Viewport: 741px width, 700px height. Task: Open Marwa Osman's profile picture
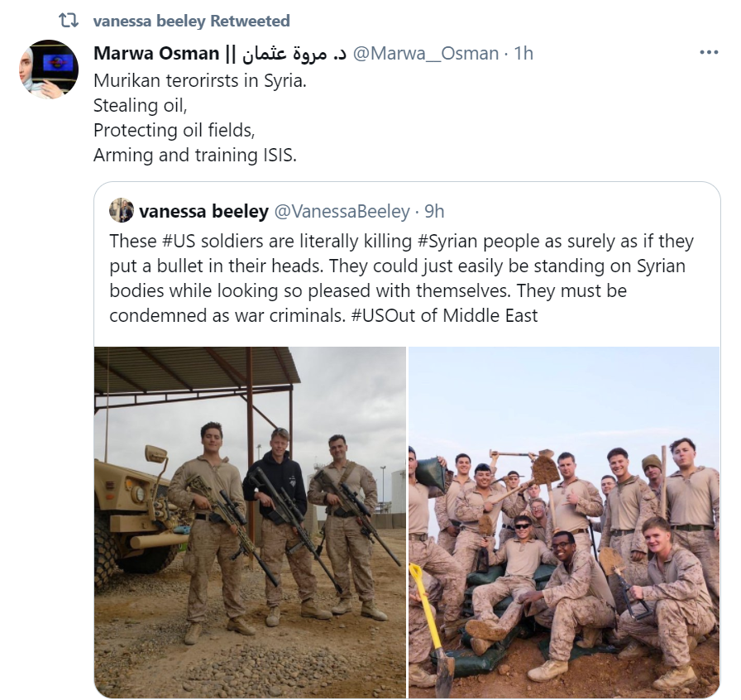[x=49, y=70]
